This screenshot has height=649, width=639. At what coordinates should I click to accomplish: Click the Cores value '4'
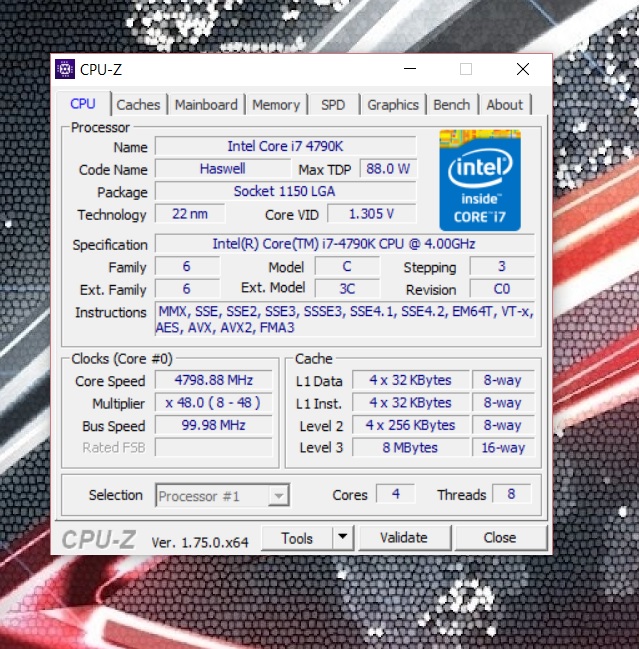(x=396, y=494)
